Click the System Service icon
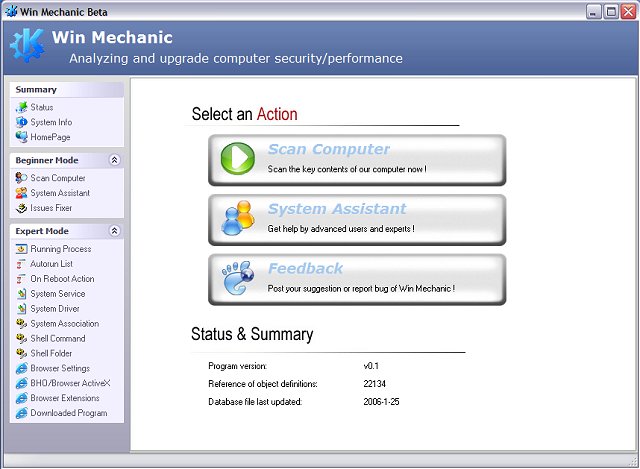 click(x=21, y=293)
